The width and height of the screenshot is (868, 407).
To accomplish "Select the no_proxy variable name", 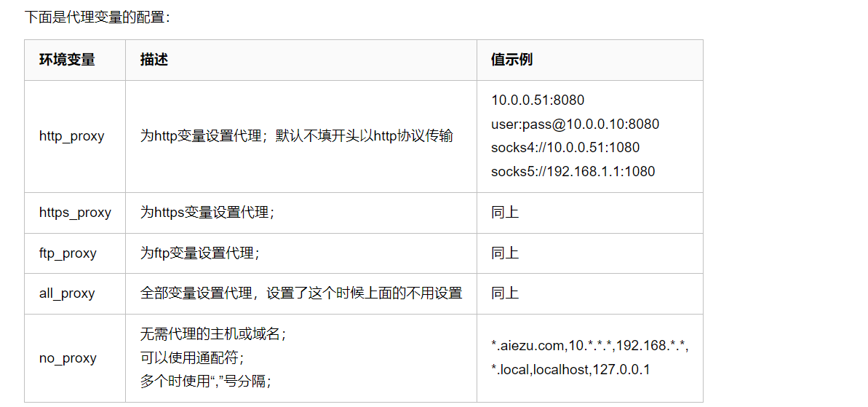I will pyautogui.click(x=68, y=358).
